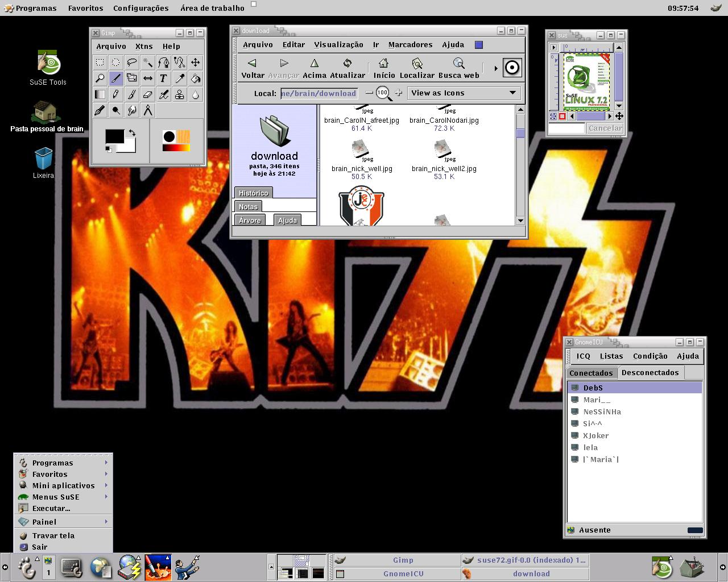The height and width of the screenshot is (582, 728).
Task: Open the active brush selector in Gimp
Action: [x=169, y=136]
